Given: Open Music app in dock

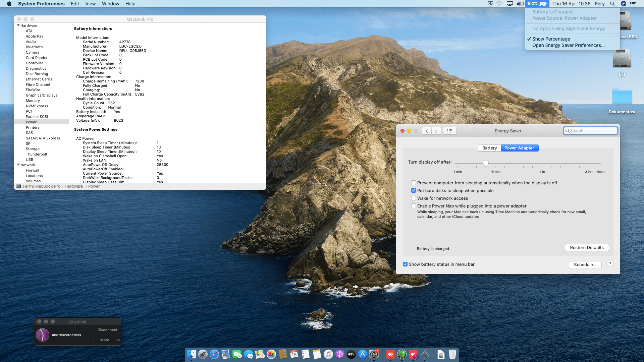Looking at the screenshot, I should (328, 354).
